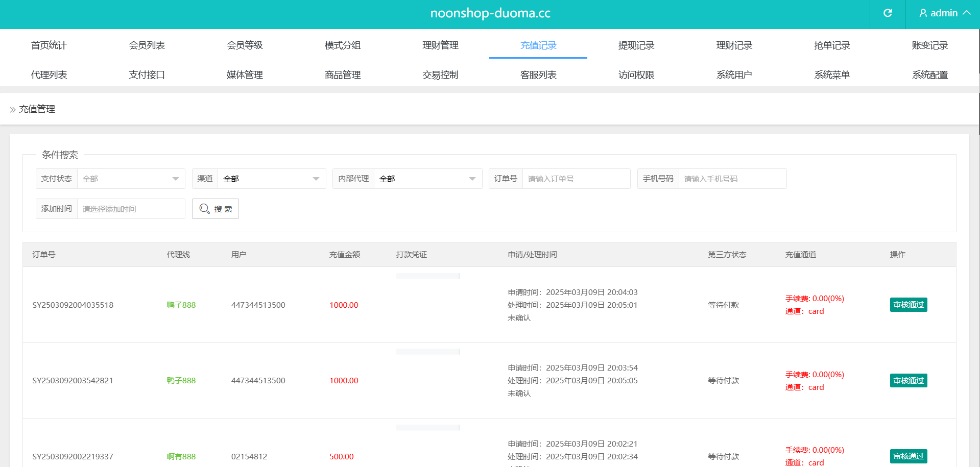Click the magnifier search button

[x=216, y=209]
